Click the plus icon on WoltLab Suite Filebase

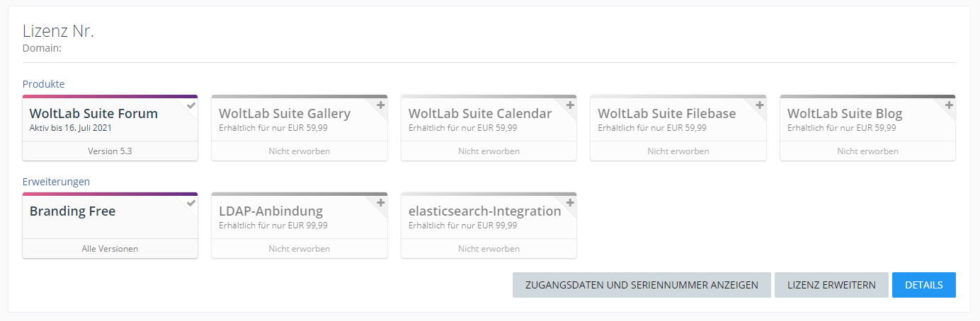[x=759, y=105]
